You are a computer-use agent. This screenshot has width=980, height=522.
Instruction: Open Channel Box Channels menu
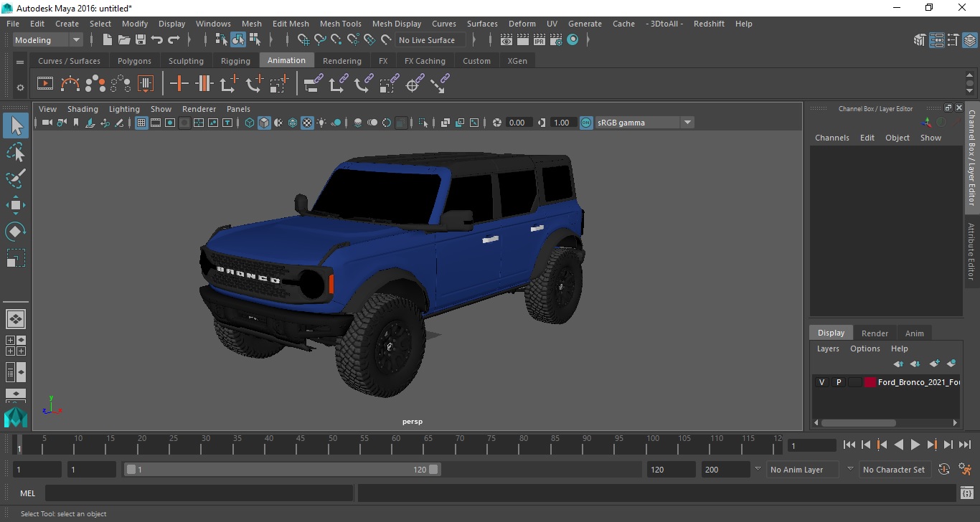click(x=831, y=138)
